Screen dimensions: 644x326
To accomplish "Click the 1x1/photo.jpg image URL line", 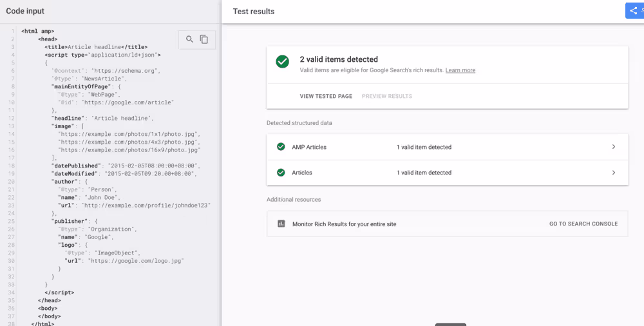I will click(129, 135).
